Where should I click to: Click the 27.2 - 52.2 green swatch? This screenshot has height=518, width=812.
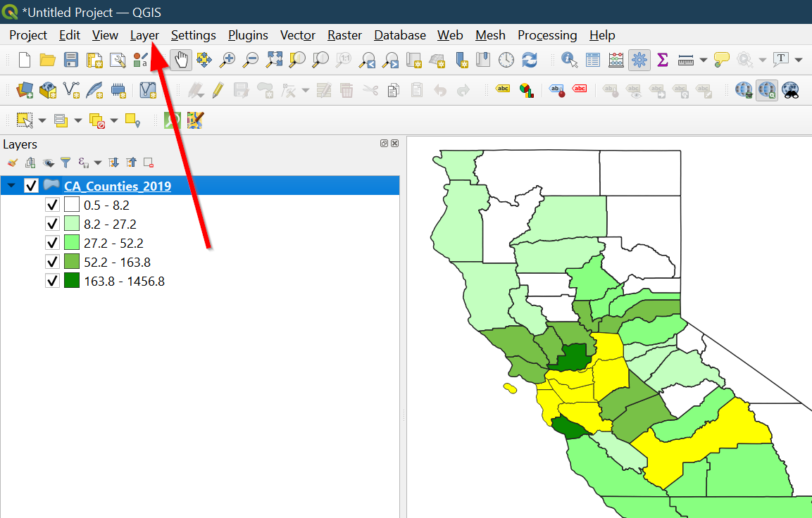pyautogui.click(x=72, y=243)
